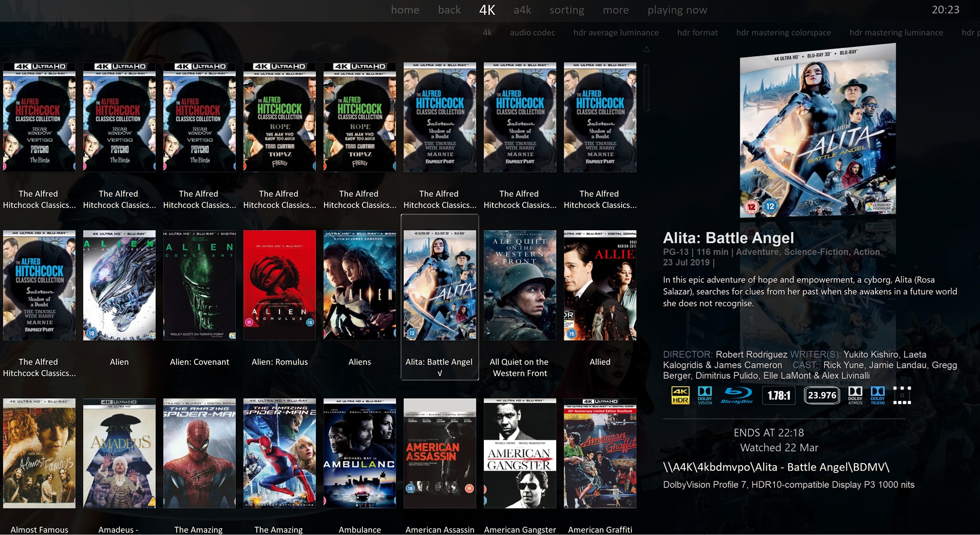Click the ENDS AT 22:18 text
980x535 pixels.
(769, 433)
